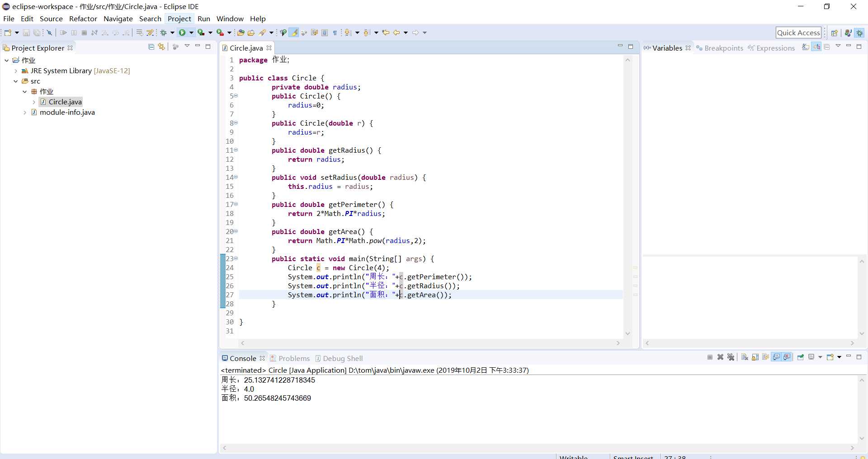Switch to the Java perspective icon
This screenshot has height=459, width=868.
tap(848, 33)
